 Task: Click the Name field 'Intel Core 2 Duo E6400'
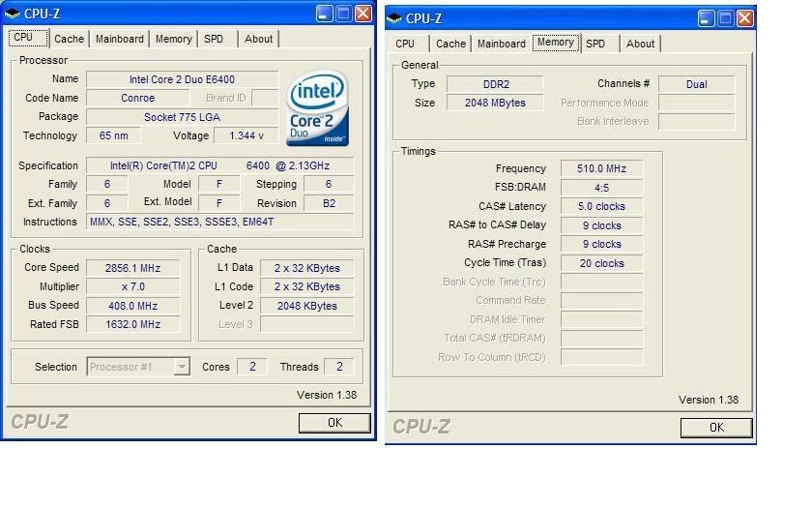click(183, 79)
